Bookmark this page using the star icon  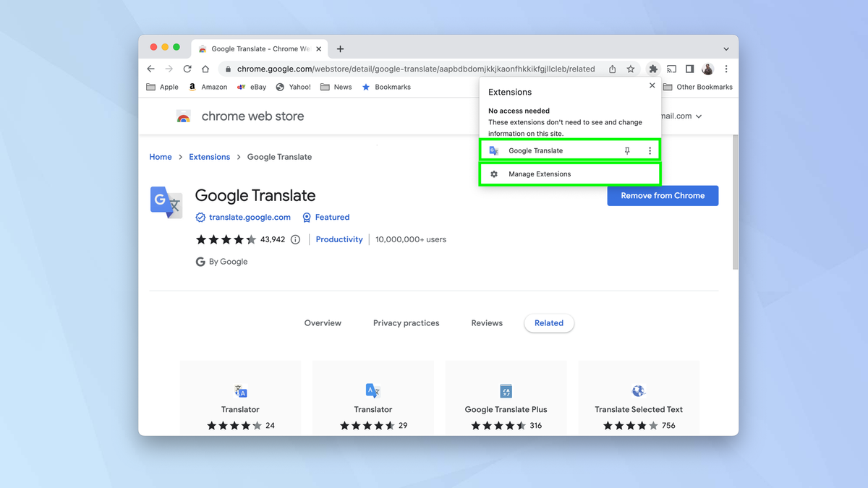point(630,69)
